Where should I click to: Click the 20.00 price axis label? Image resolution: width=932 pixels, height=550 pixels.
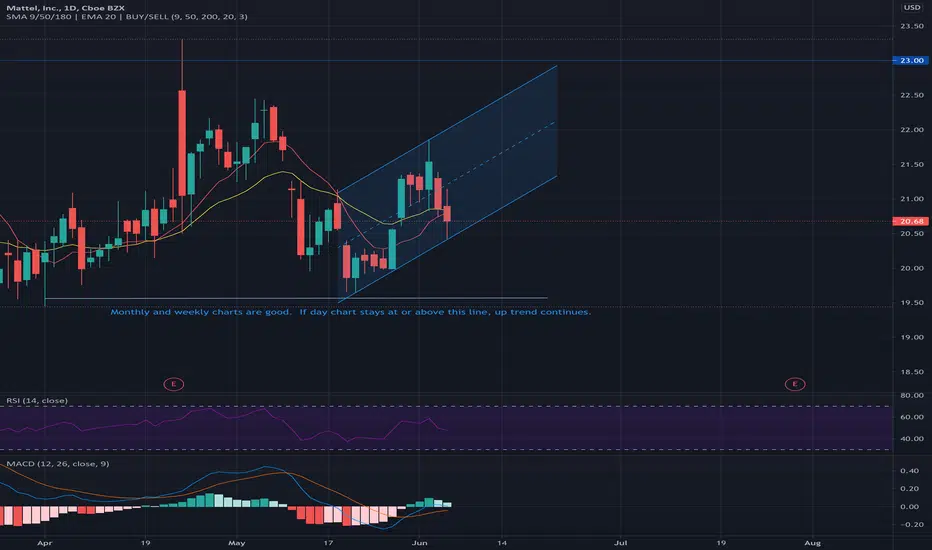(911, 268)
